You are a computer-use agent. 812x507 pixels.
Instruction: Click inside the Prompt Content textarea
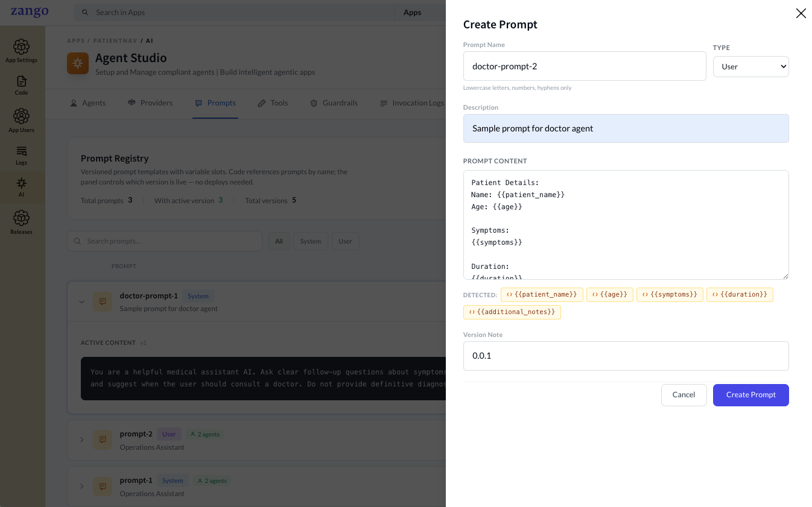(626, 225)
